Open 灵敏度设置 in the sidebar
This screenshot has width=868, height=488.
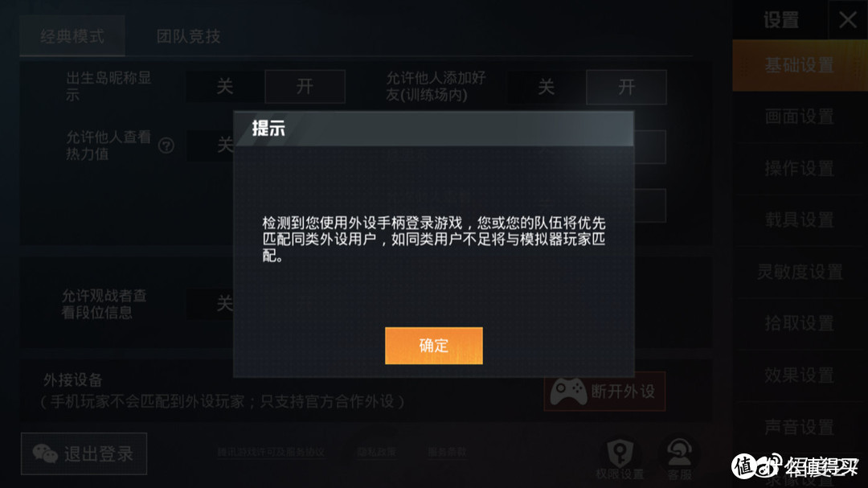click(800, 272)
